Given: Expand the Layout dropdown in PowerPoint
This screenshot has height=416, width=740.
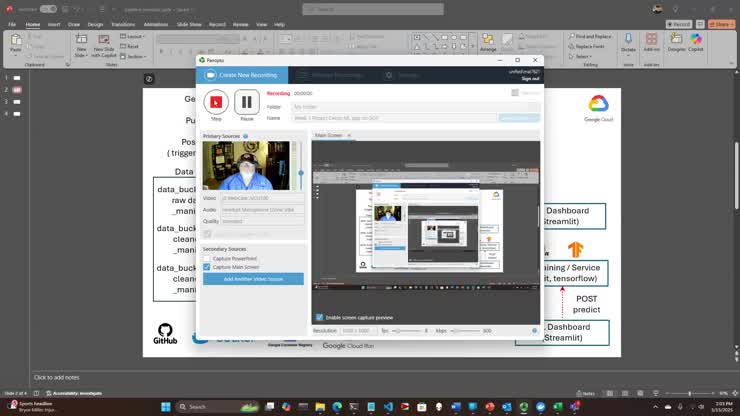Looking at the screenshot, I should coord(133,36).
